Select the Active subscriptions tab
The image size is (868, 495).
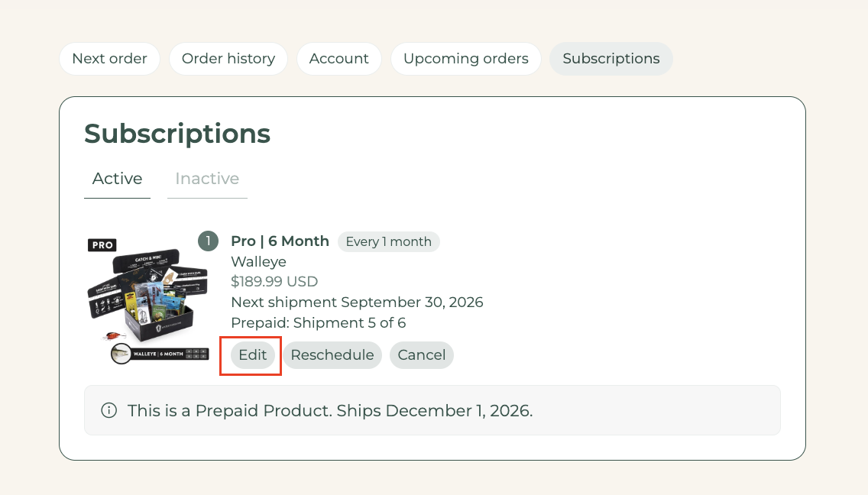point(118,179)
